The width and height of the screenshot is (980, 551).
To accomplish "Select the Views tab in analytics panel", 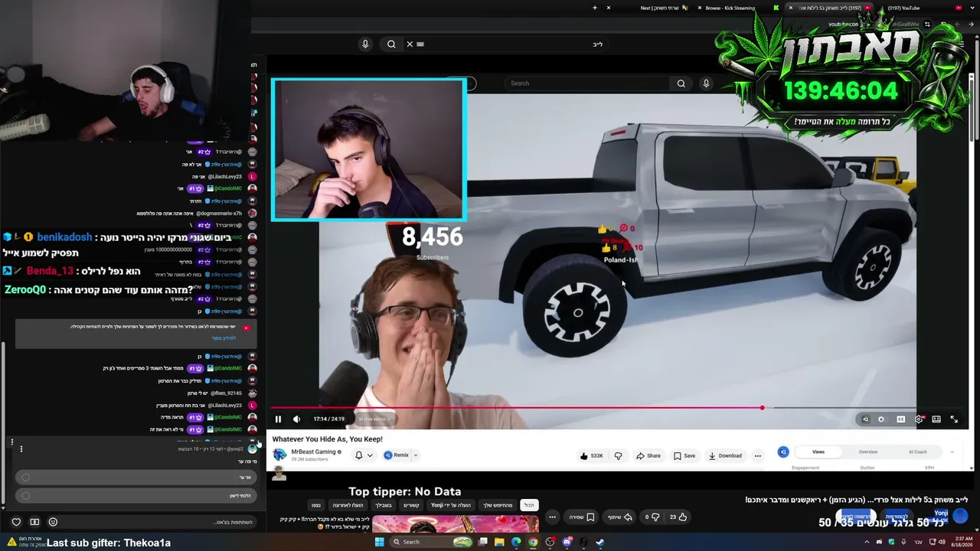I will coord(818,452).
